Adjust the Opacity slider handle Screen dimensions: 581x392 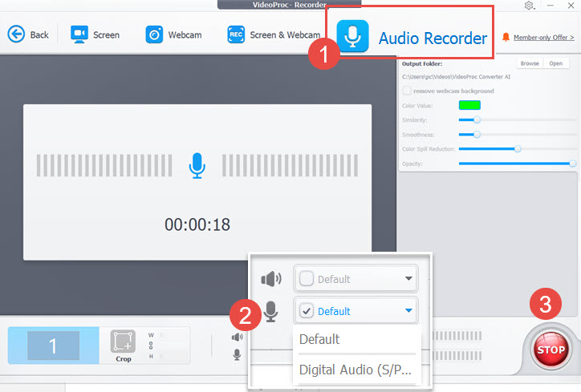point(573,164)
